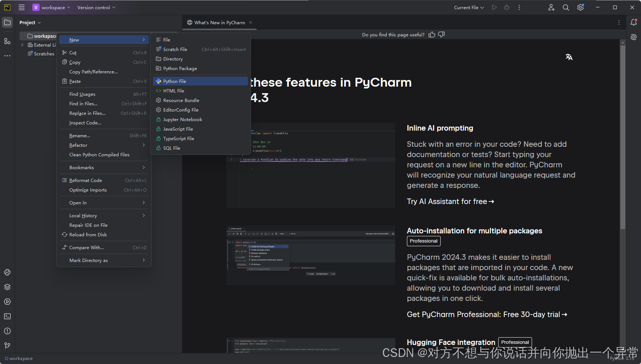Choose SQL File from New submenu

[201, 148]
